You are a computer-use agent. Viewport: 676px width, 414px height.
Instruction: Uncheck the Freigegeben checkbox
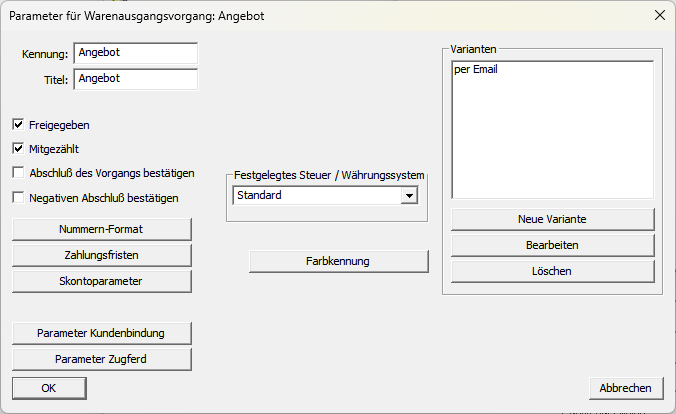pyautogui.click(x=18, y=125)
